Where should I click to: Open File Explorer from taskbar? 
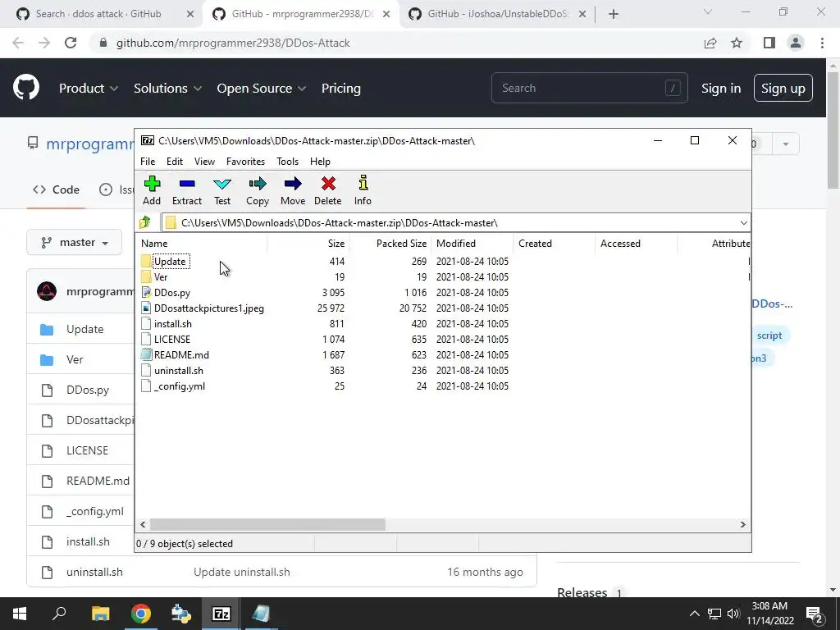[x=100, y=614]
